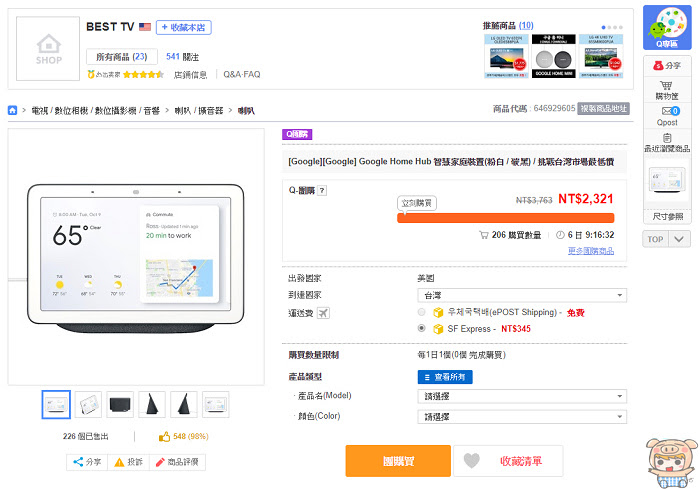Viewport: 700px width, 489px height.
Task: Open the Q專區 mascot icon
Action: (667, 27)
